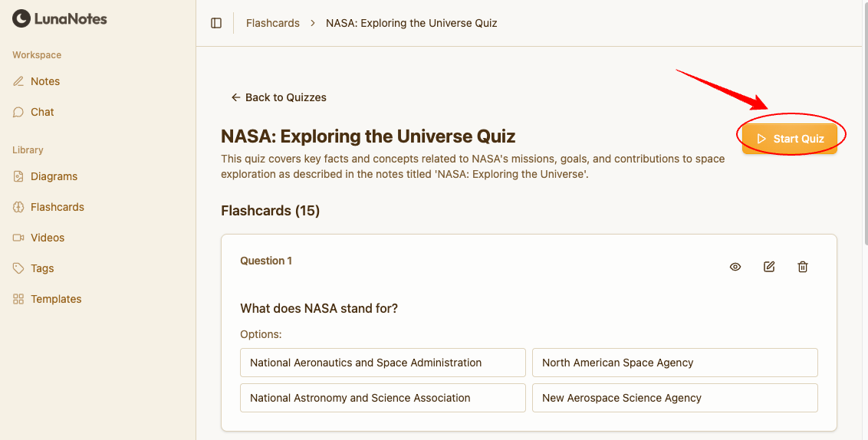Screen dimensions: 868x440
Task: Show the answer with eye icon
Action: (x=735, y=267)
